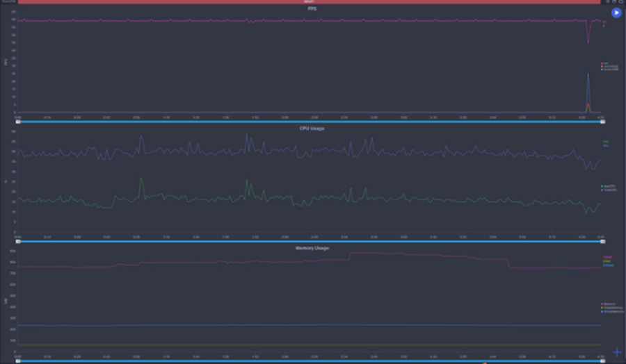Click right handle of CPU zoom slider
Screen dimensions: 626x364
click(x=602, y=242)
